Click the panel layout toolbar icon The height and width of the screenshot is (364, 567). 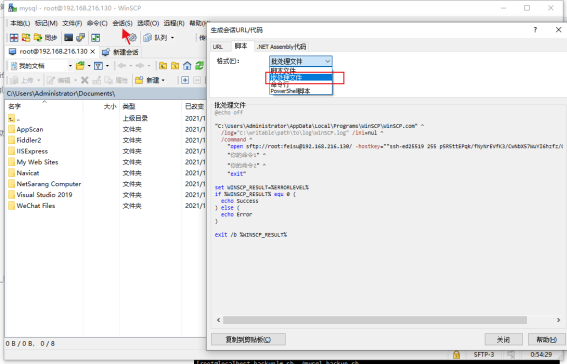(95, 38)
